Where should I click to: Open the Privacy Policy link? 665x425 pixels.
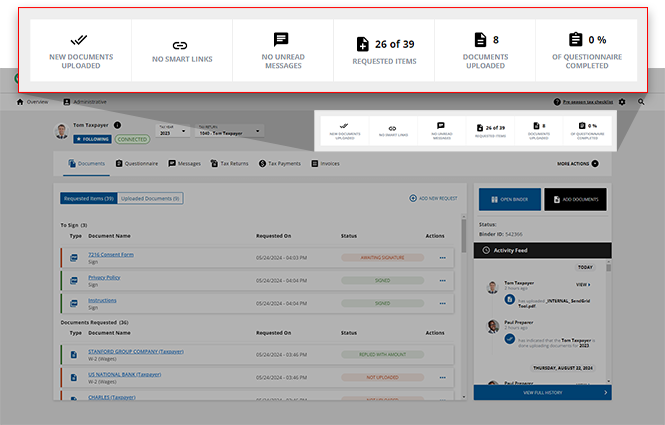(x=104, y=277)
